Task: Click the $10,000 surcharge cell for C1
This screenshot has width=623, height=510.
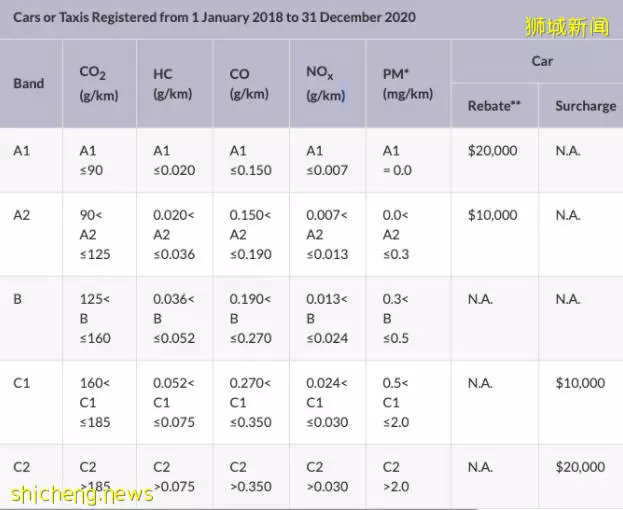Action: tap(580, 383)
